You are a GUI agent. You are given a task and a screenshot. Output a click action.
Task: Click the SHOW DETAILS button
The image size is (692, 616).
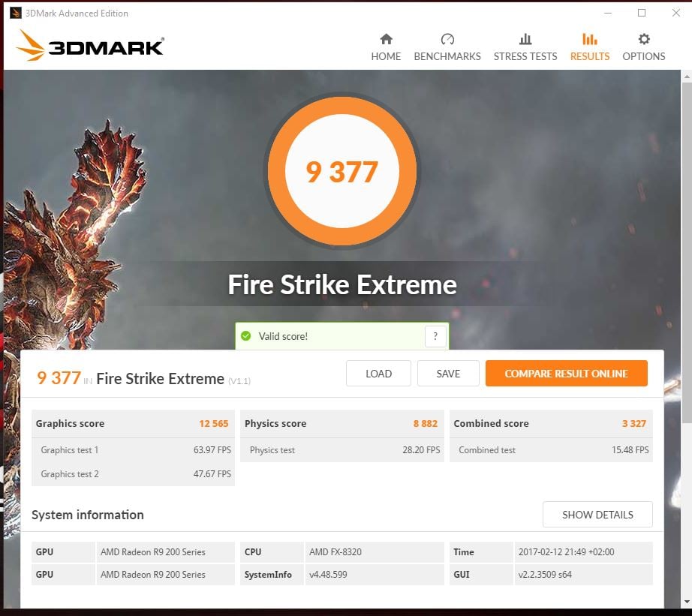[597, 515]
